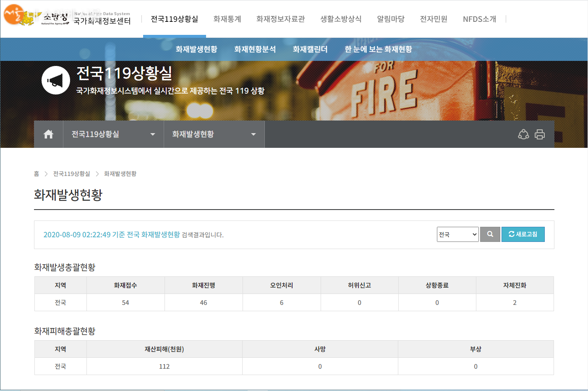Open the 화재정보자료관 top menu
This screenshot has width=588, height=391.
point(280,19)
